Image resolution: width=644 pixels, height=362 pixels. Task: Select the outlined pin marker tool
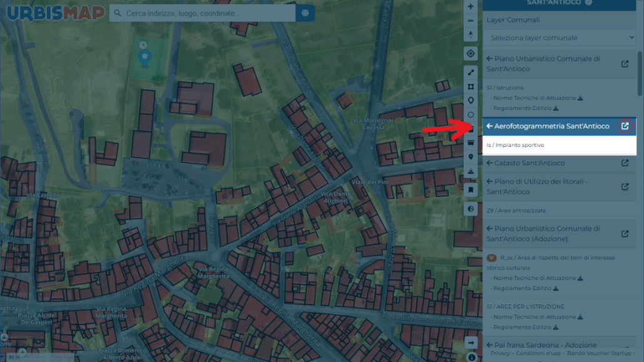coord(471,101)
